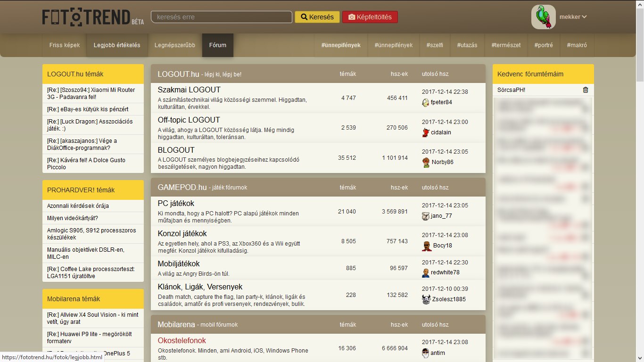Delete SörcsaPH! favorite with trash icon
Viewport: 644px width, 362px height.
point(586,90)
